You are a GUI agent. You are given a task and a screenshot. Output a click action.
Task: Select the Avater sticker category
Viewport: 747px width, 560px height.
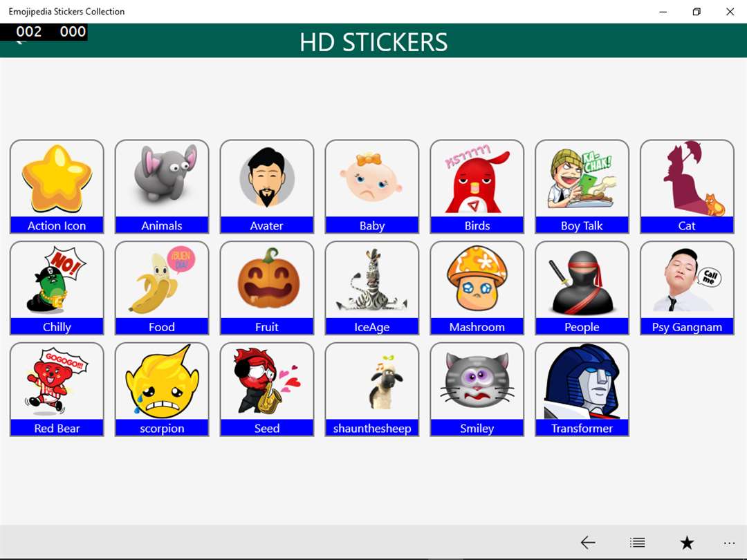pyautogui.click(x=267, y=187)
